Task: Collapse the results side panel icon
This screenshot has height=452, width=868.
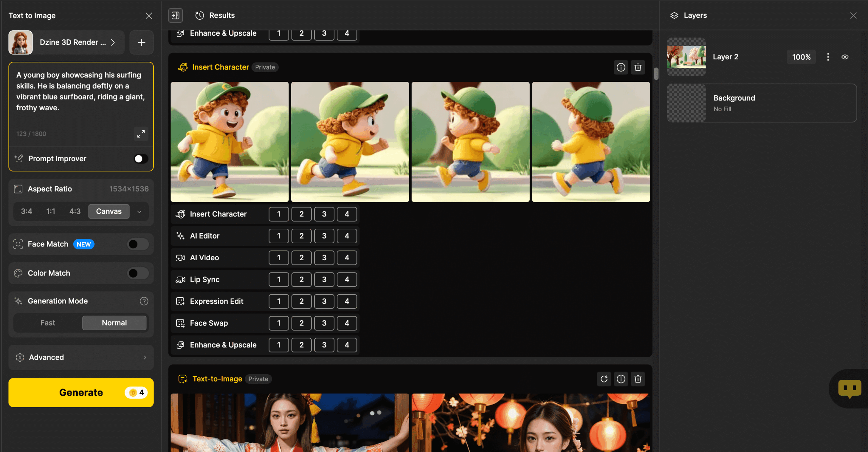Action: coord(176,15)
